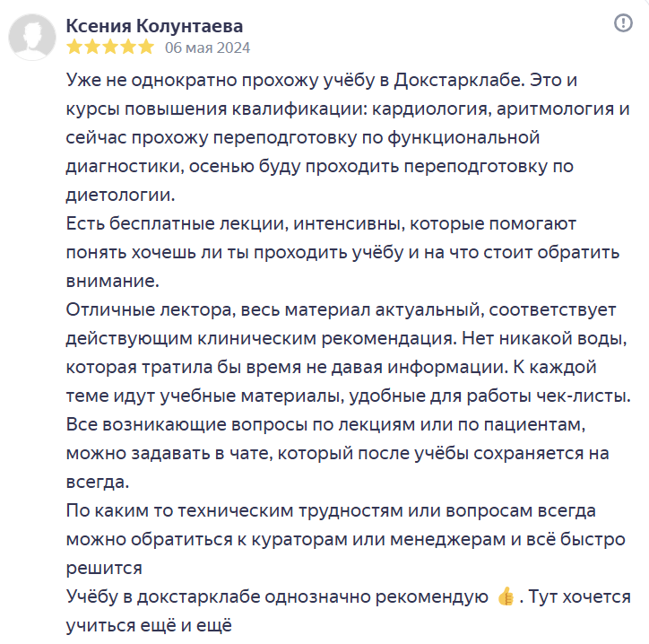Click the final line "учиться ещё и ещё"
Screen dimensions: 649x644
[x=150, y=625]
